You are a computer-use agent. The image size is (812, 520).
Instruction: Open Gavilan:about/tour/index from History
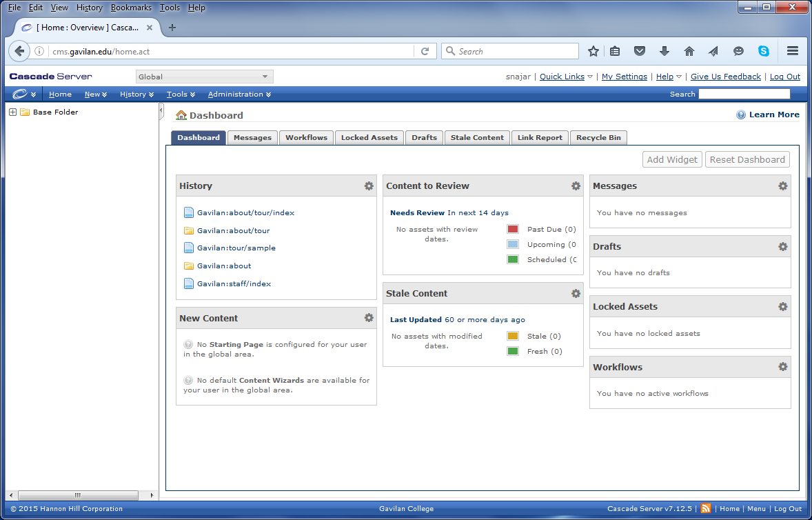point(245,213)
